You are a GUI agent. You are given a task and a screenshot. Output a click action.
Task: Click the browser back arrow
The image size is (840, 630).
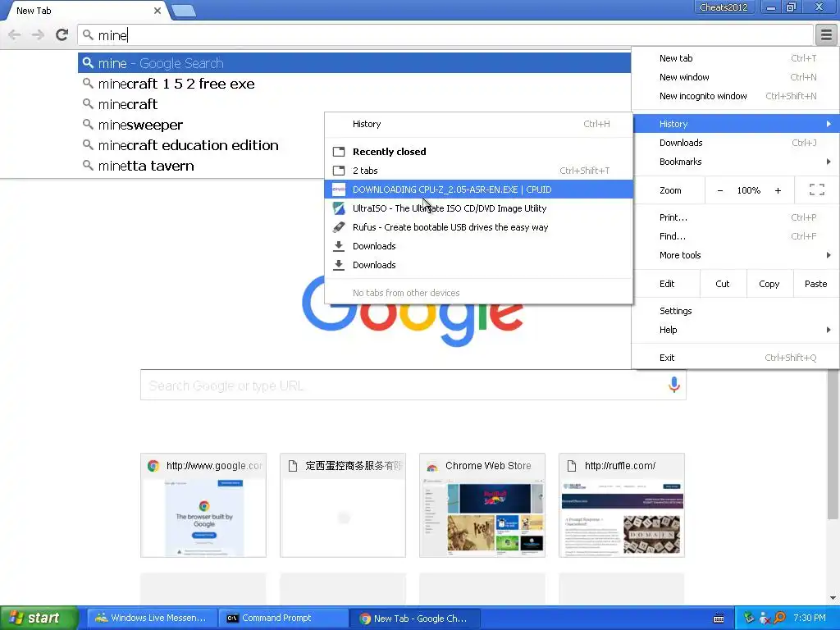pos(15,34)
